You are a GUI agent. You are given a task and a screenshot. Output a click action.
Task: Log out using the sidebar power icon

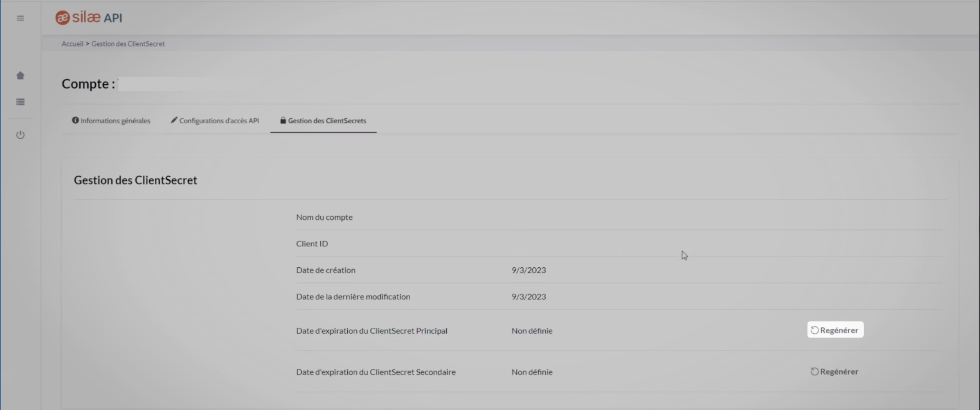tap(21, 135)
